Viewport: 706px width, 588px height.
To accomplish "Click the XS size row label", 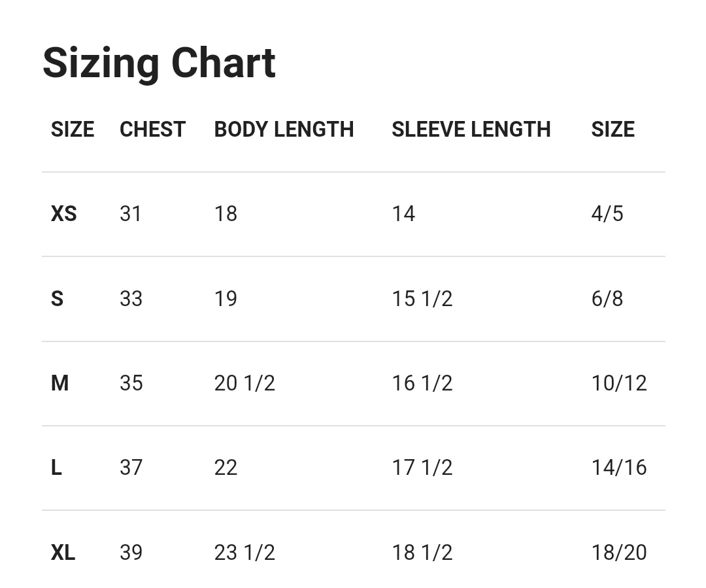I will tap(63, 214).
